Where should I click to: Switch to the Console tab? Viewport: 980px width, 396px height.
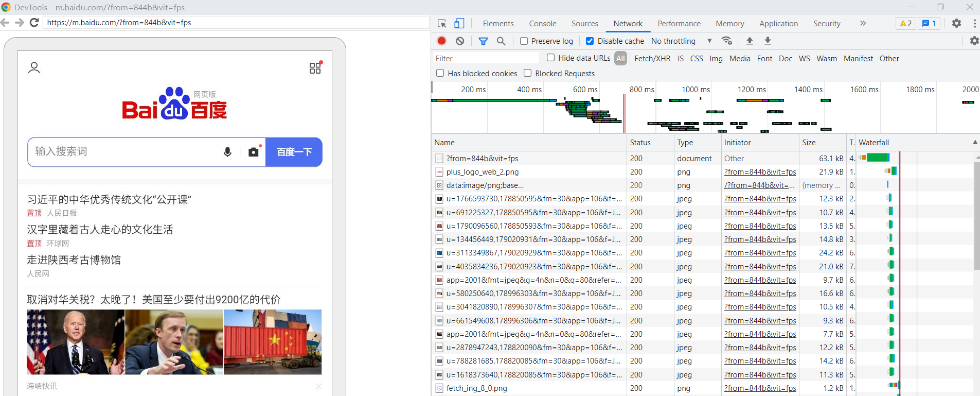tap(543, 24)
